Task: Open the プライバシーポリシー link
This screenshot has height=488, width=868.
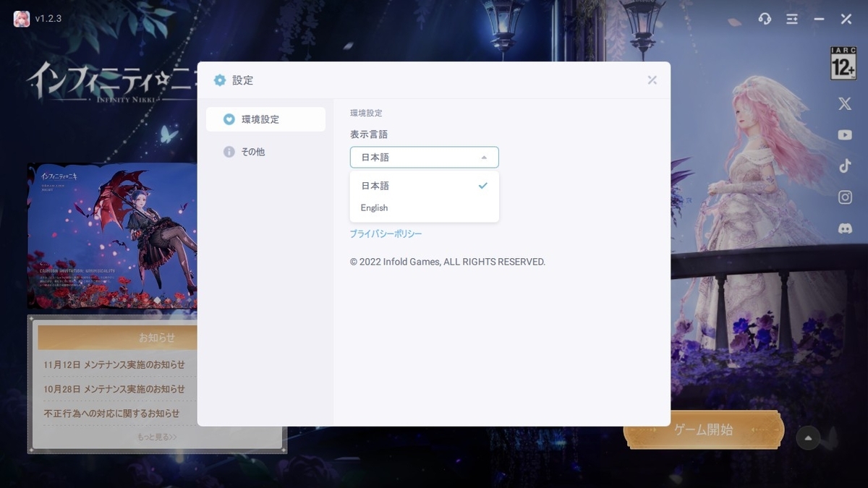Action: coord(386,234)
